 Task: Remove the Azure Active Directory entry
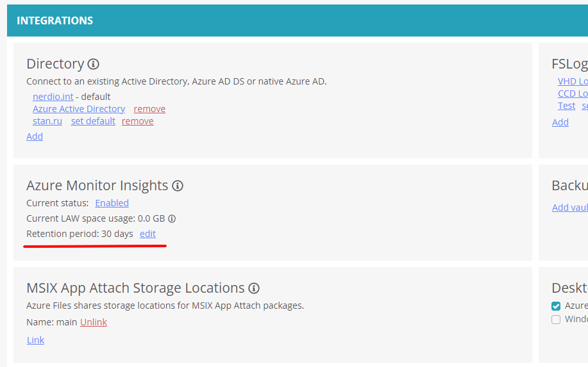[x=149, y=109]
